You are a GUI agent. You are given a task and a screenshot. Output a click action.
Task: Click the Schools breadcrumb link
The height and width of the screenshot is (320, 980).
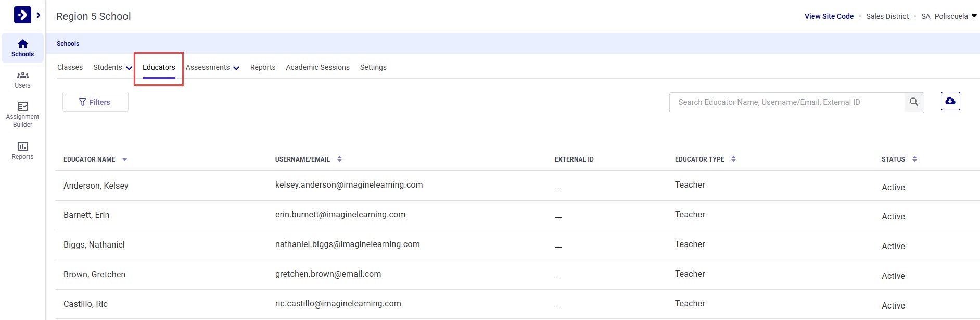coord(68,44)
